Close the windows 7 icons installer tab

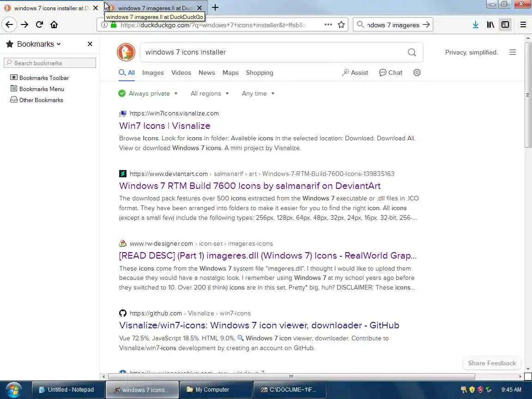pos(96,8)
